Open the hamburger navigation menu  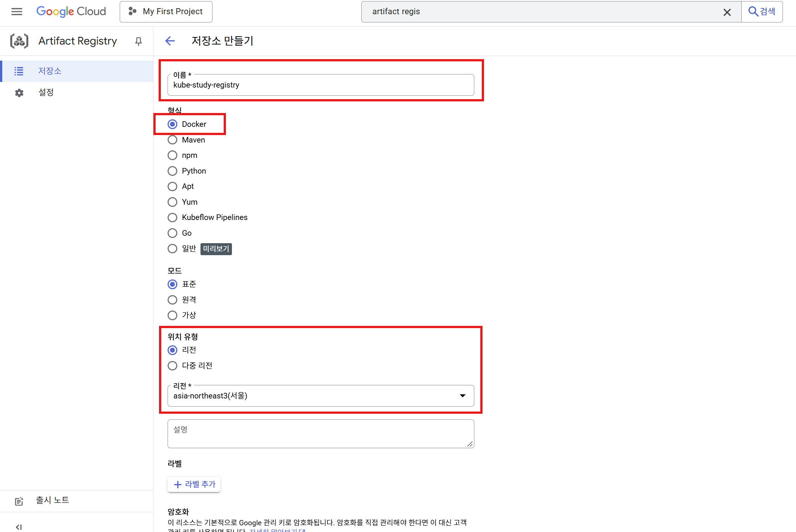click(x=16, y=12)
